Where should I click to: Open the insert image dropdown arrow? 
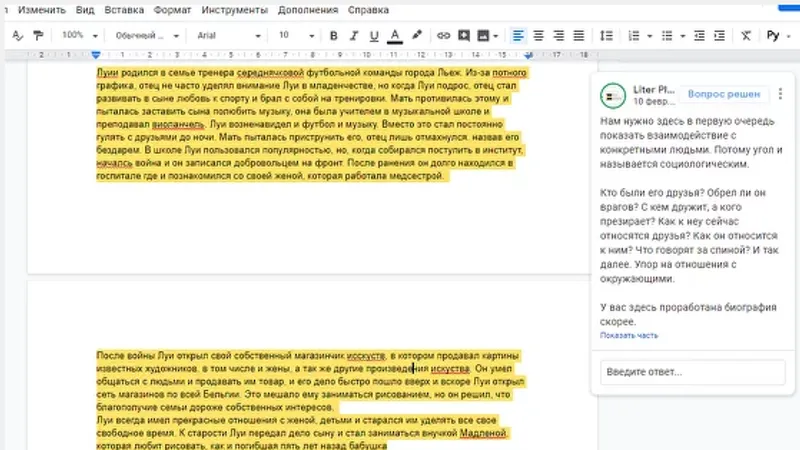[495, 36]
